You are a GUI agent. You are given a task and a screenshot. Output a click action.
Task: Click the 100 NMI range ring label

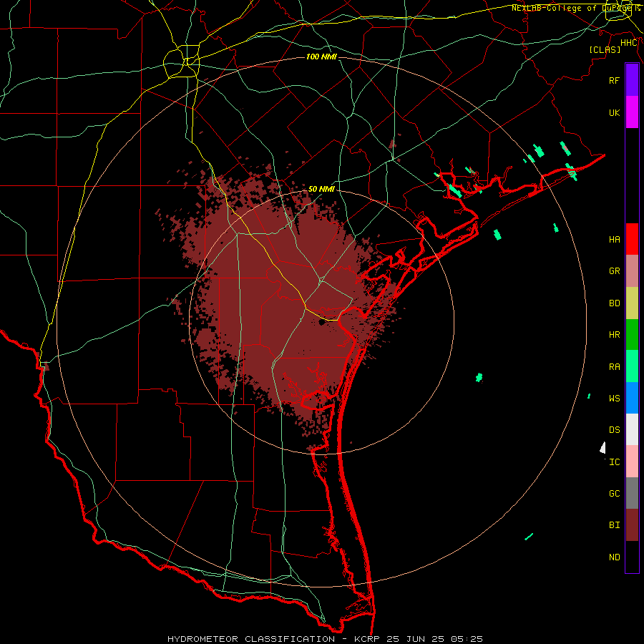click(321, 57)
